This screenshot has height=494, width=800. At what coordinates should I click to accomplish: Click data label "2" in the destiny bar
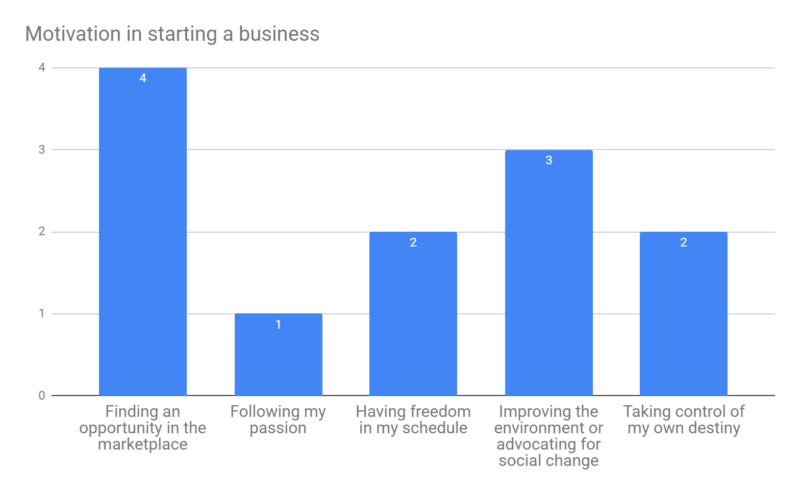click(683, 242)
